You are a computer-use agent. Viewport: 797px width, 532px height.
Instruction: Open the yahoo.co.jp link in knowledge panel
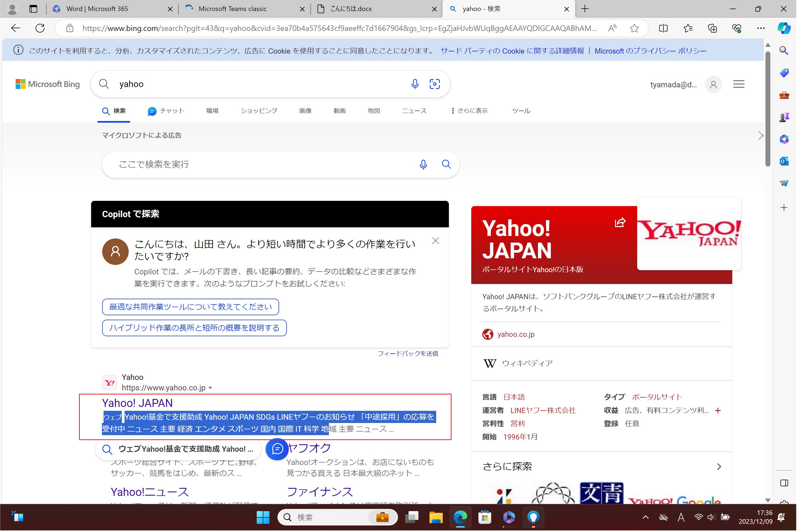pyautogui.click(x=516, y=335)
